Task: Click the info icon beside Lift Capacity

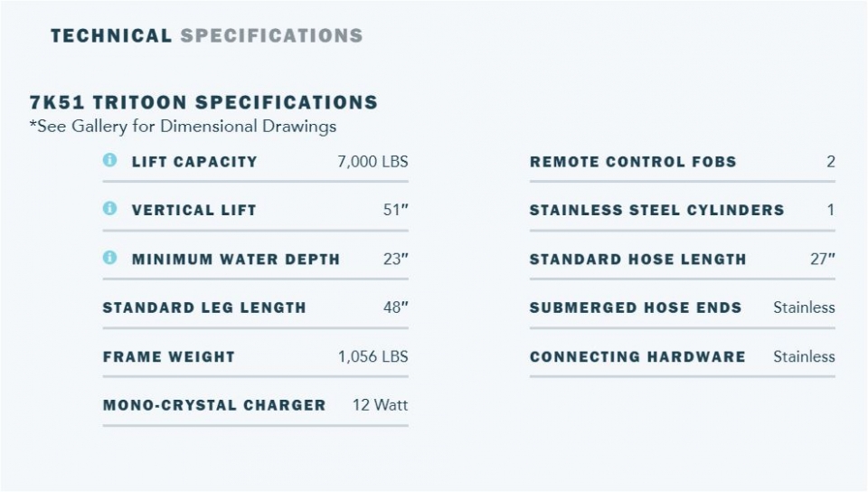Action: [110, 161]
